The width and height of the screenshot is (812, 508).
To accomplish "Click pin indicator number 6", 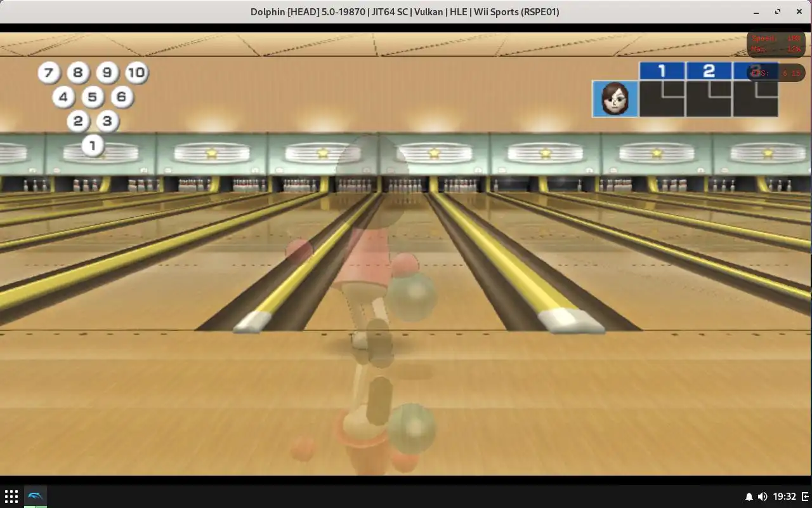I will click(122, 97).
